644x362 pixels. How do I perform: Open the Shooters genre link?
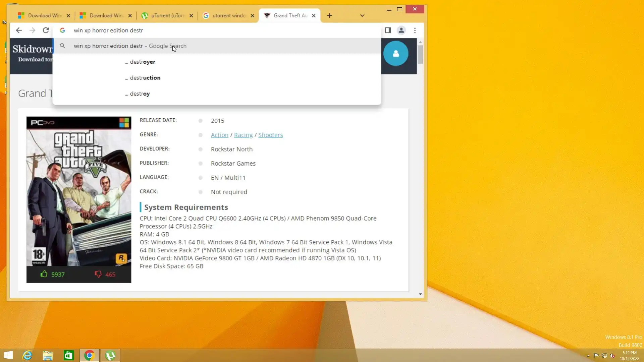[x=270, y=135]
